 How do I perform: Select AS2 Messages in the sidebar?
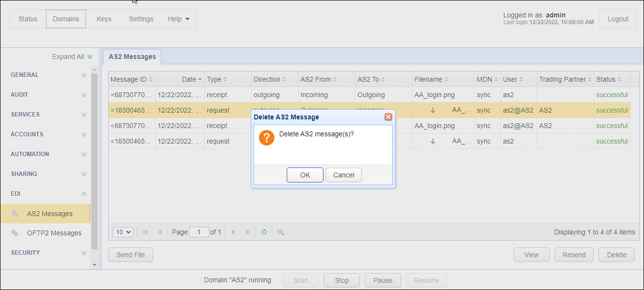click(x=45, y=214)
